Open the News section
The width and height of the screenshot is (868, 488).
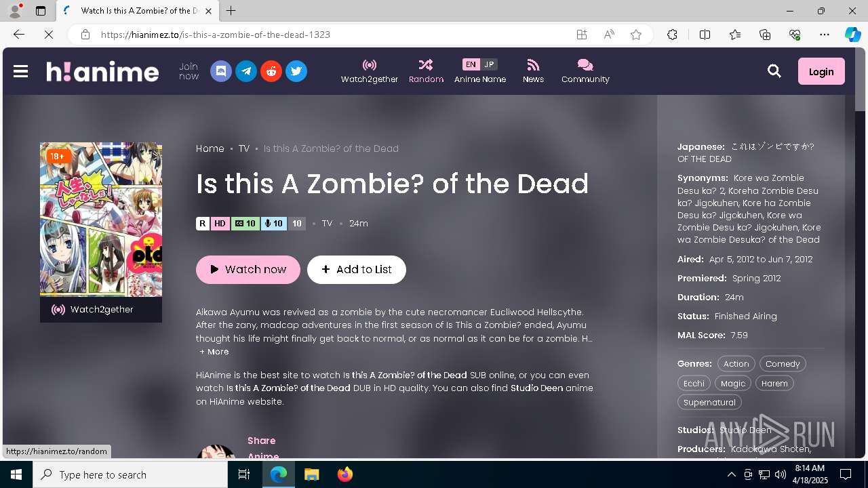click(x=533, y=71)
